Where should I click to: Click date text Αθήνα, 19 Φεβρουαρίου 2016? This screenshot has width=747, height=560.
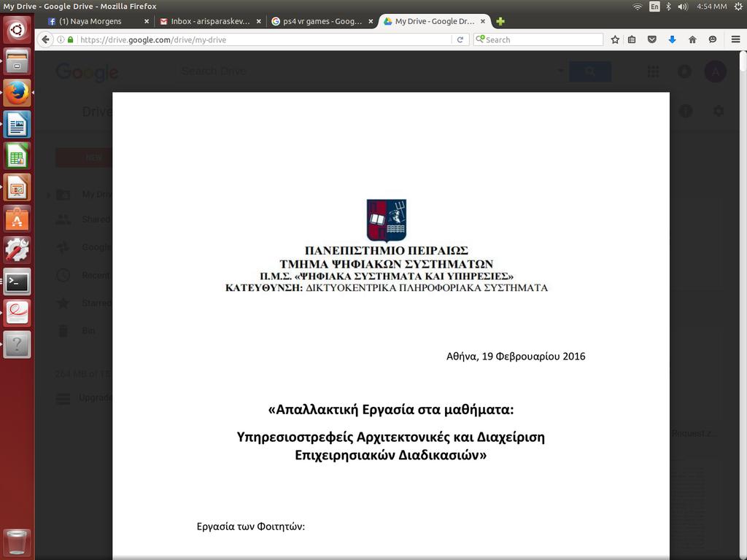pos(516,356)
